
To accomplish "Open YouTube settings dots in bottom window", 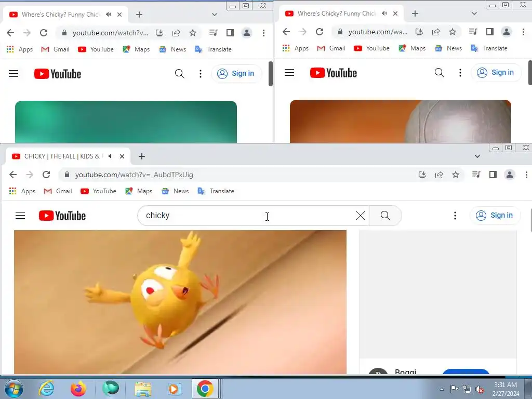I will click(455, 216).
